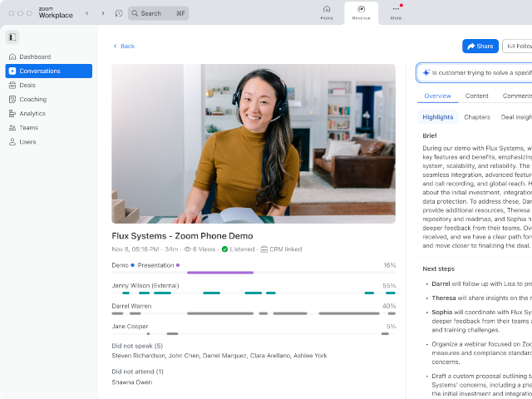Click the Did not attend (1) label
Screen dimensions: 532x399
pyautogui.click(x=137, y=372)
